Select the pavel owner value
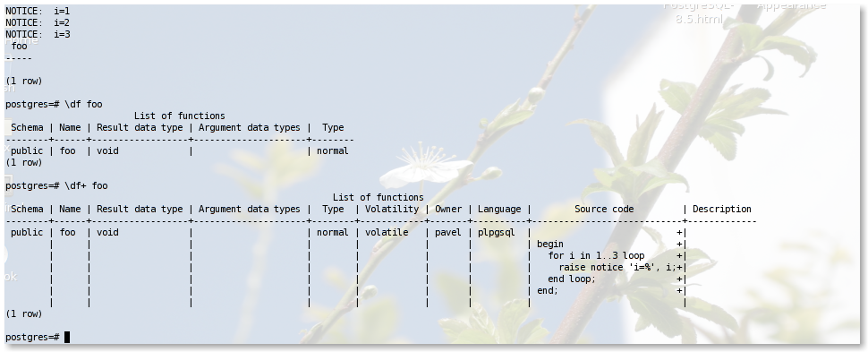This screenshot has height=352, width=868. 447,232
